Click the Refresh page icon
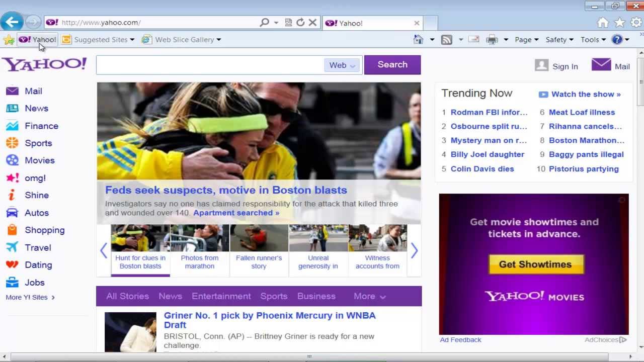Screen dimensions: 644x362 click(x=300, y=23)
